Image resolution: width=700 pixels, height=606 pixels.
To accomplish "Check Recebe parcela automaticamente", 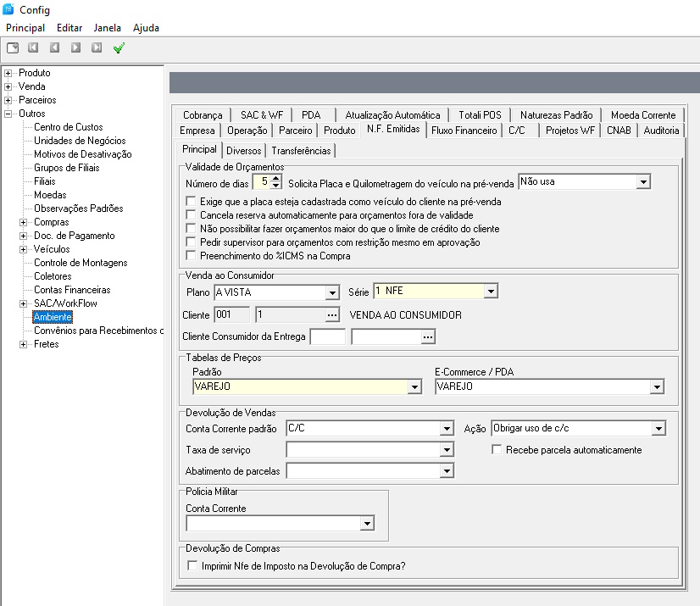I will click(x=497, y=450).
